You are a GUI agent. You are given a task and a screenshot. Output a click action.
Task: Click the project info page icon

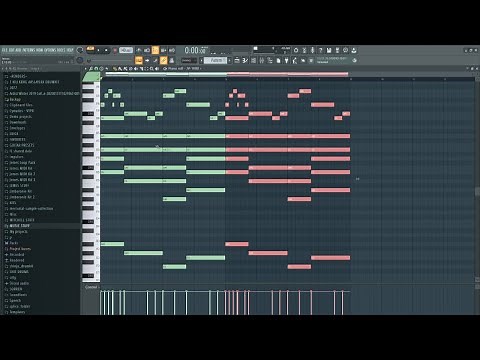tap(278, 60)
